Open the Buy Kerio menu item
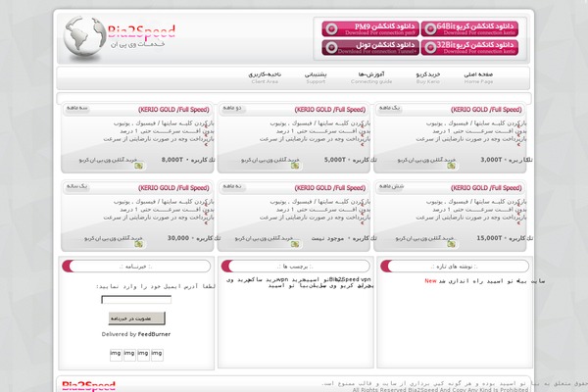588x392 pixels. 428,77
